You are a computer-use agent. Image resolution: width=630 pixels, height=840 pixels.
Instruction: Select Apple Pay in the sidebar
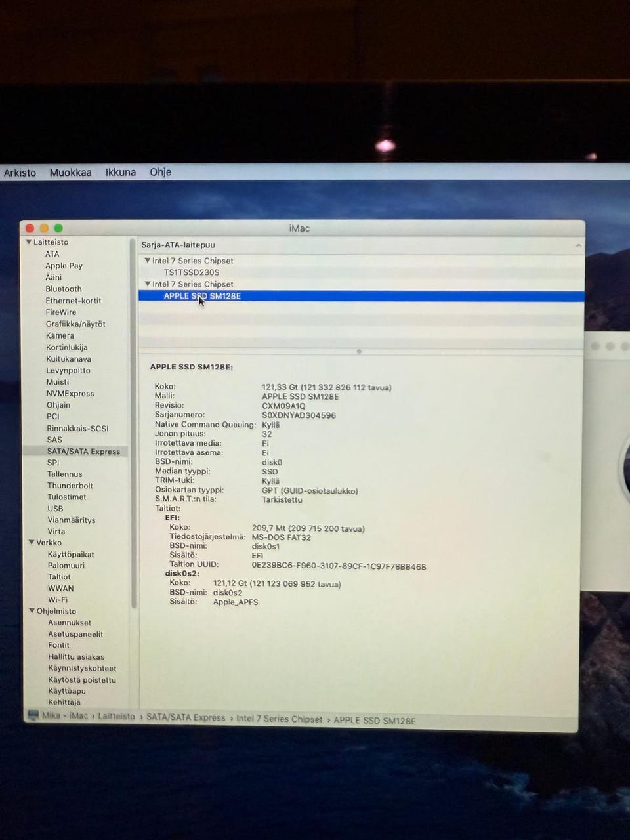coord(64,266)
